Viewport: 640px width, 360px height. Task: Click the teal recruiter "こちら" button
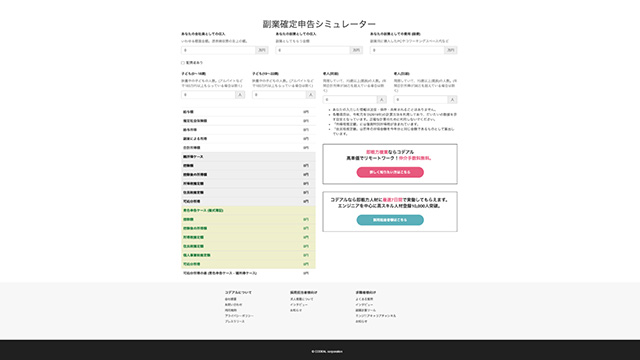(390, 220)
